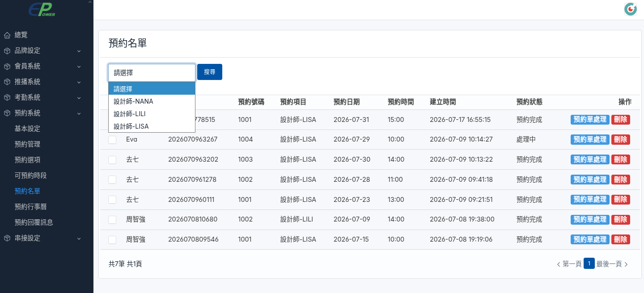Choose 設計師-LISA from the dropdown
Screen dimensions: 644x293
[x=152, y=126]
